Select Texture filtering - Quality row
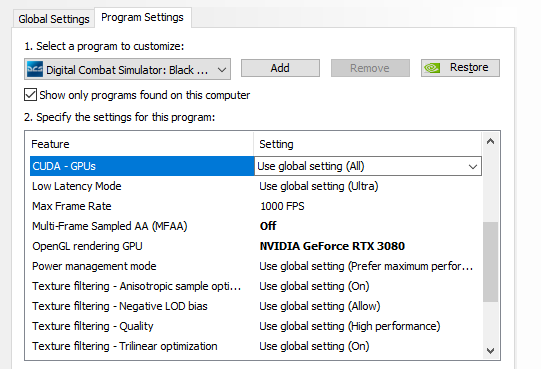 [x=93, y=326]
